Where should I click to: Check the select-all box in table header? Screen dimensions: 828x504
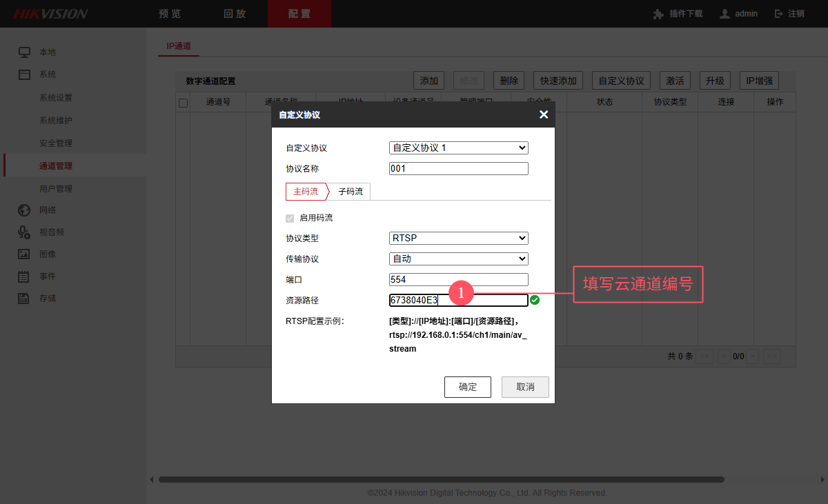tap(184, 103)
